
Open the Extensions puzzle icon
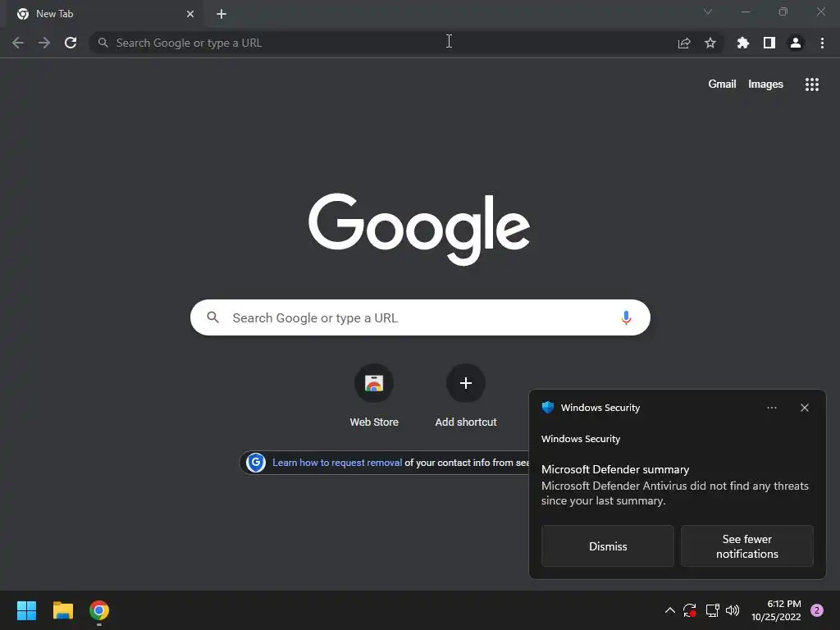click(x=743, y=43)
